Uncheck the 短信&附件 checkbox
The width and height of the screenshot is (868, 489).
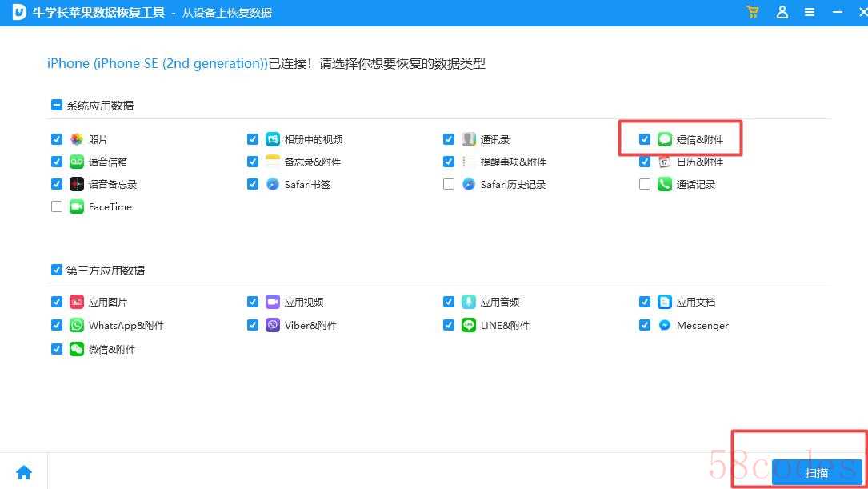644,139
